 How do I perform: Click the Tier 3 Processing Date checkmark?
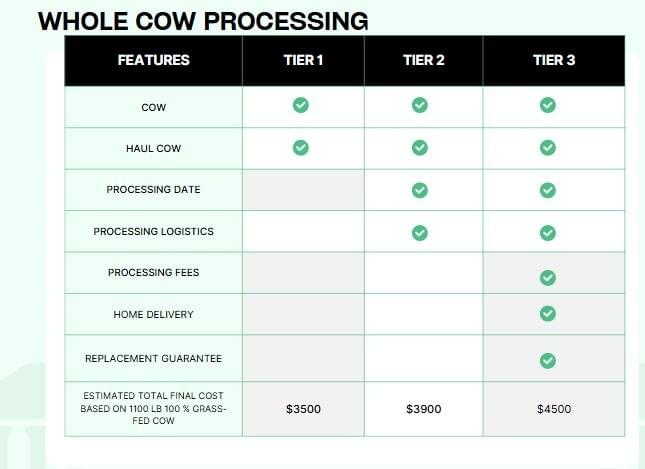(x=547, y=190)
